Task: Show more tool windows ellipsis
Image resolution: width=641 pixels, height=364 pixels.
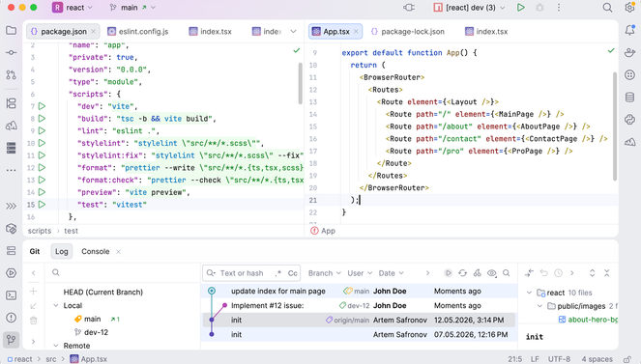Action: [11, 170]
